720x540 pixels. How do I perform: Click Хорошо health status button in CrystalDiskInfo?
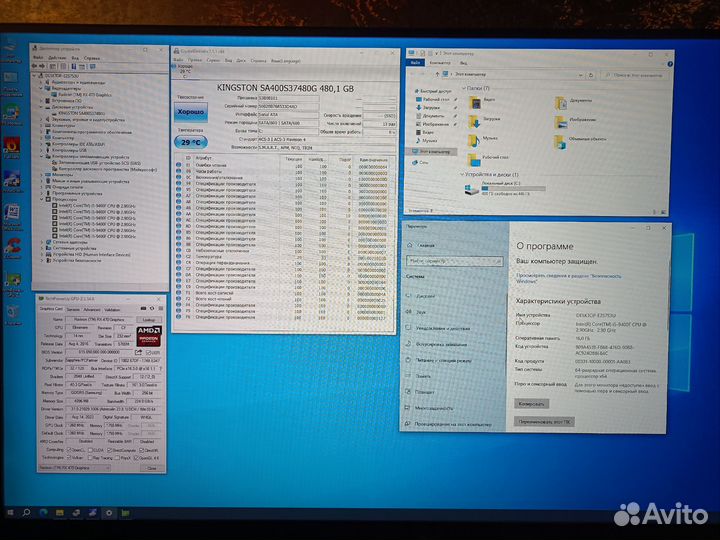tap(191, 112)
